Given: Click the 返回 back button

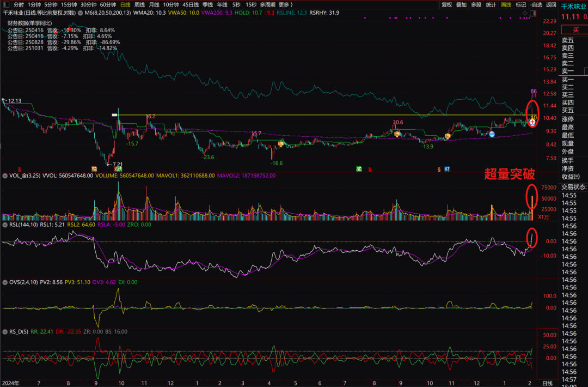Looking at the screenshot, I should 551,4.
